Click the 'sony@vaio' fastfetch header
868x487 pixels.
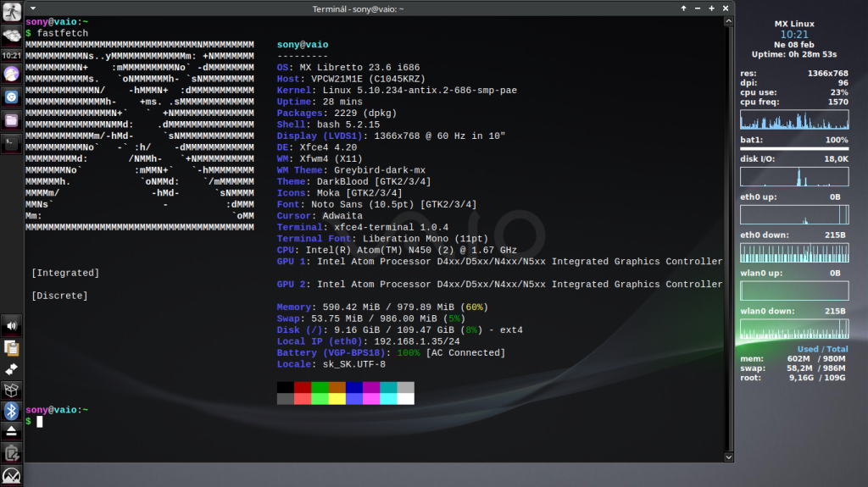click(x=303, y=45)
